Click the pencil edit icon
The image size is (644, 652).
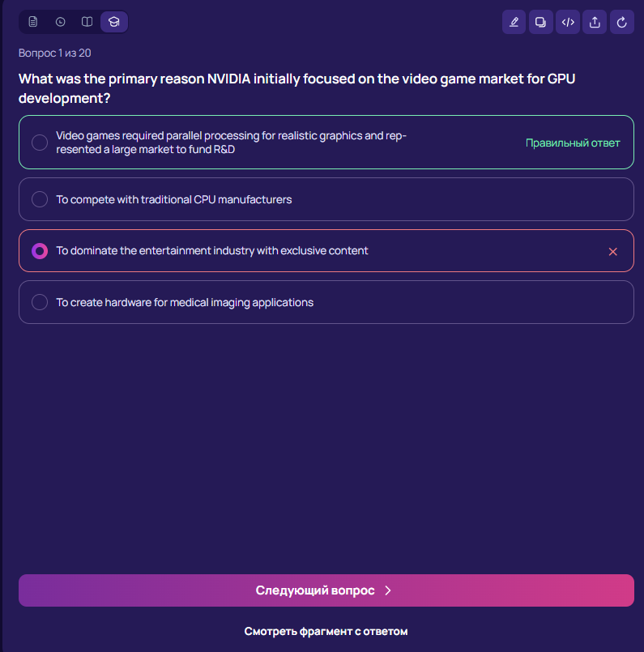pos(514,22)
